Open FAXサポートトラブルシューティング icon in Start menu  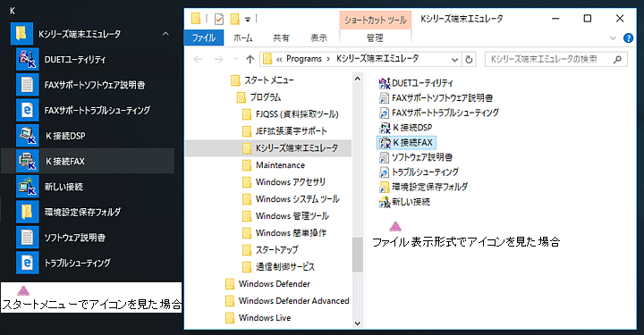click(28, 110)
